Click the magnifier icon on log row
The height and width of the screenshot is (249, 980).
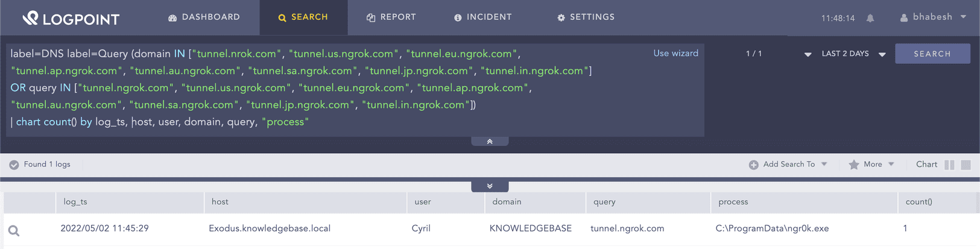point(14,230)
